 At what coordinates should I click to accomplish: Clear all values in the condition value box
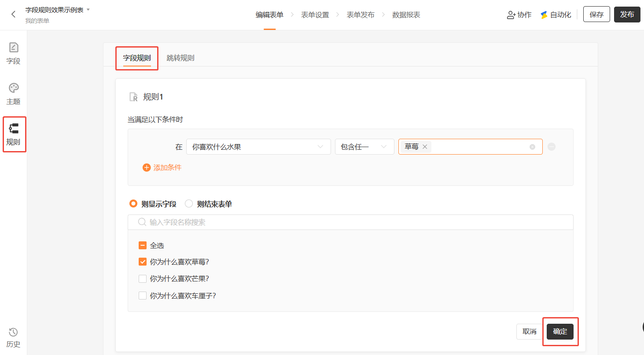pos(532,147)
